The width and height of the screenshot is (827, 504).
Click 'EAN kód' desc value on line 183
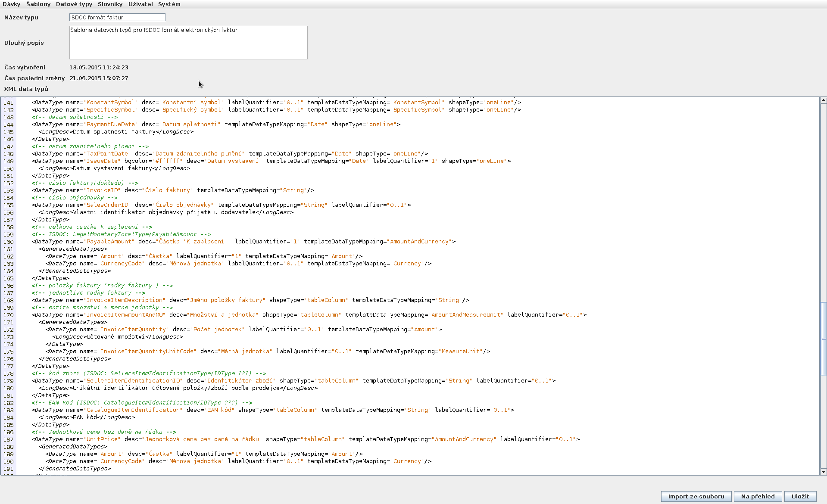click(x=219, y=410)
